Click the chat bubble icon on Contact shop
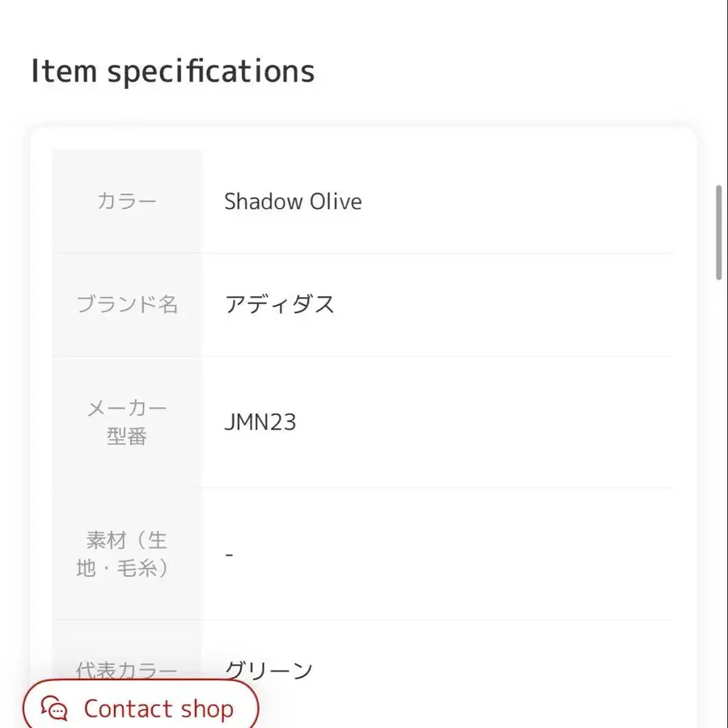Screen dimensions: 728x728 [x=53, y=709]
